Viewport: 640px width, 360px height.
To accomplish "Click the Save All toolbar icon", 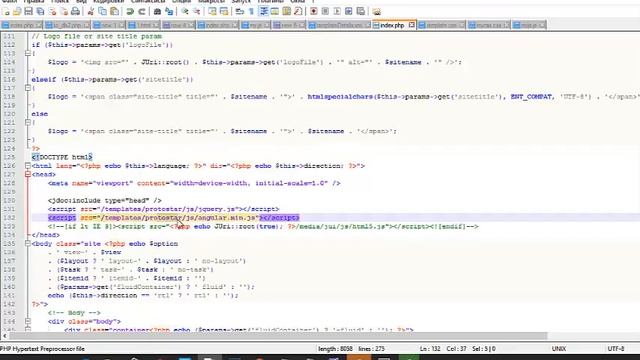I will [40, 11].
